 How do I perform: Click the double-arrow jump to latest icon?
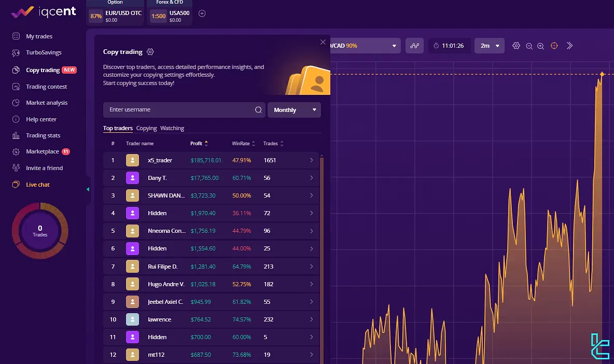coord(570,46)
